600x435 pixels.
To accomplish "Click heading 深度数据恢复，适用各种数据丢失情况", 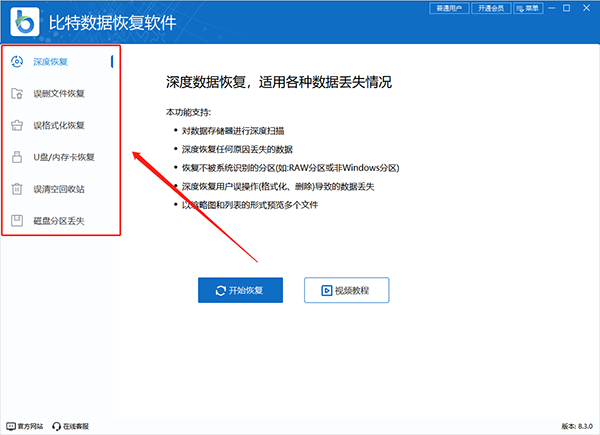I will tap(279, 82).
